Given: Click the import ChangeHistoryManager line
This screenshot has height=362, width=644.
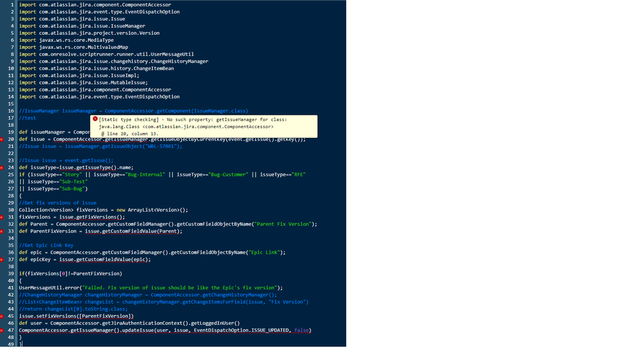Looking at the screenshot, I should click(x=113, y=61).
